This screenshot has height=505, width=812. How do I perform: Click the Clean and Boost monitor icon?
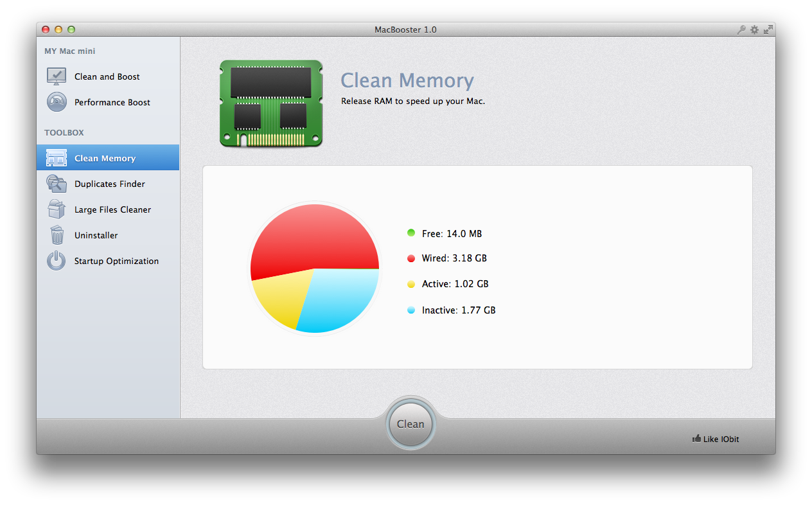pyautogui.click(x=57, y=76)
